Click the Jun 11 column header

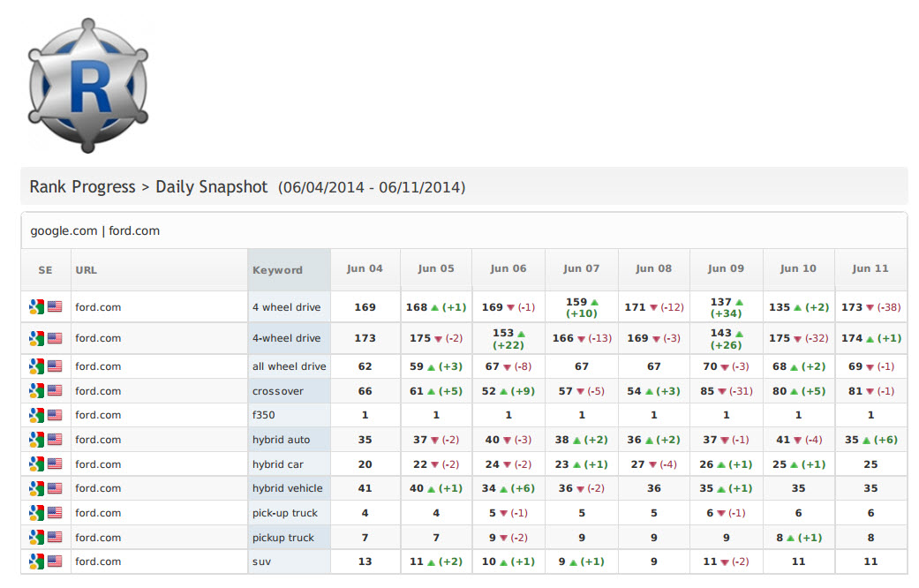coord(870,268)
